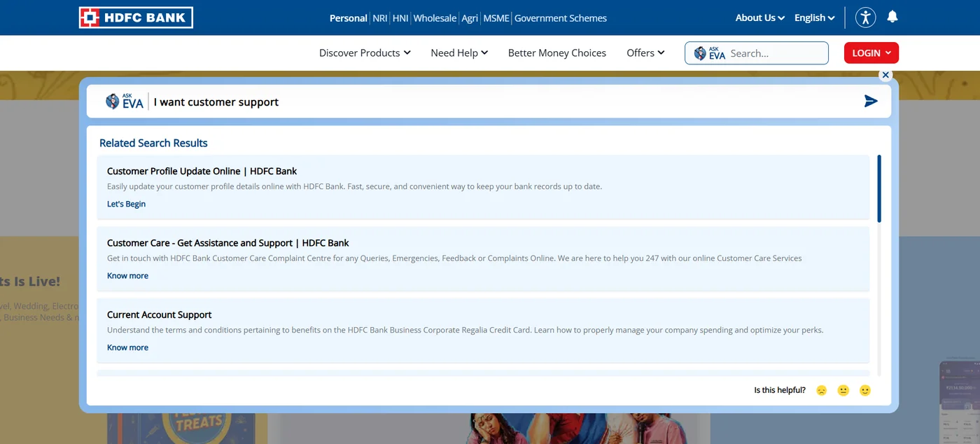Open the accessibility options icon
Image resolution: width=980 pixels, height=444 pixels.
coord(866,18)
